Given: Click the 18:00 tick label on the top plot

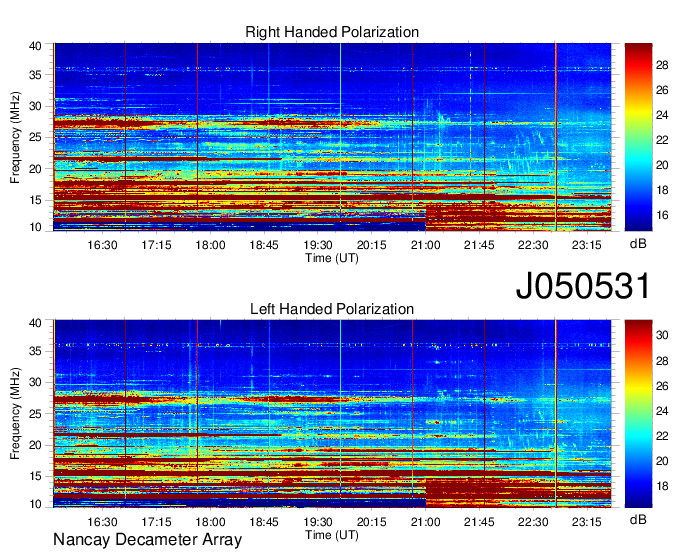Looking at the screenshot, I should (210, 245).
